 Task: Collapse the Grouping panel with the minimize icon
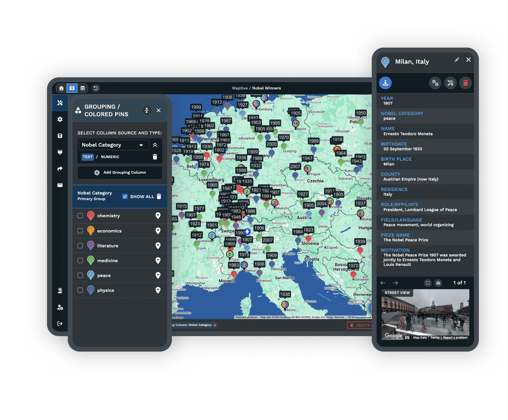147,110
